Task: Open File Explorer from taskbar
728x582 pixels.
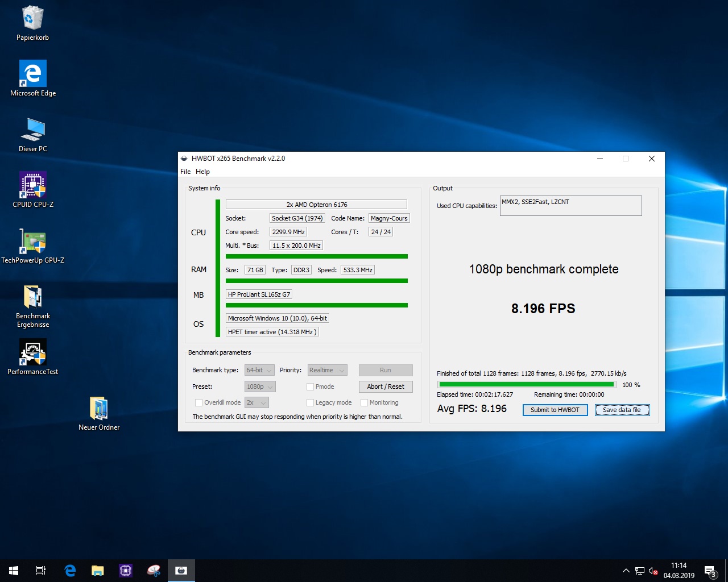Action: (x=98, y=571)
